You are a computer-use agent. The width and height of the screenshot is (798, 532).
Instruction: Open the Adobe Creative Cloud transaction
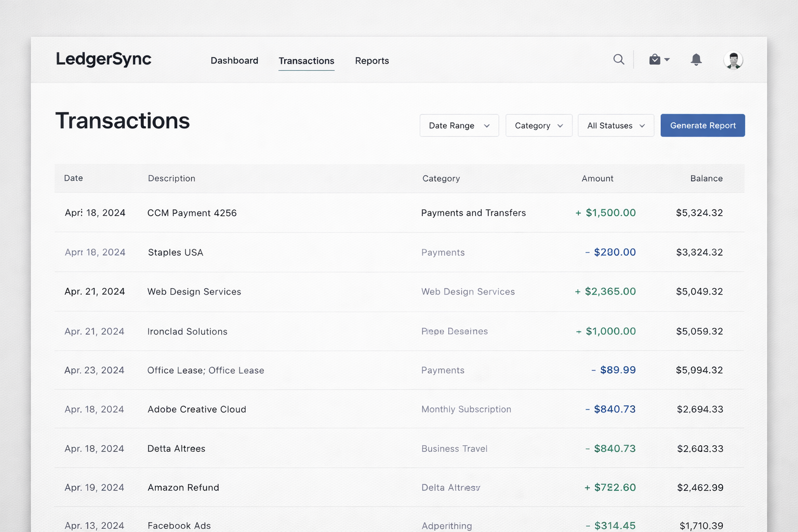coord(197,409)
